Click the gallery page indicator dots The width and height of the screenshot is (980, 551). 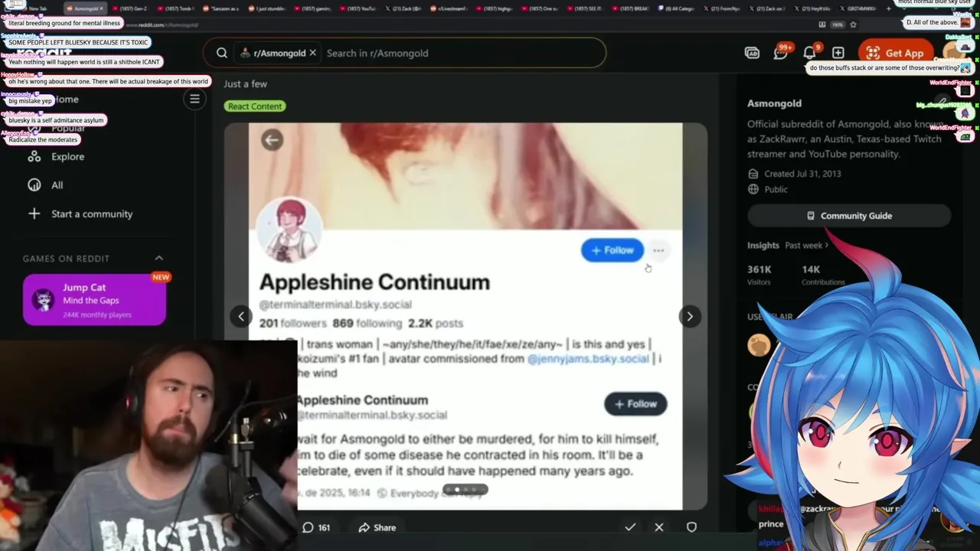click(465, 490)
